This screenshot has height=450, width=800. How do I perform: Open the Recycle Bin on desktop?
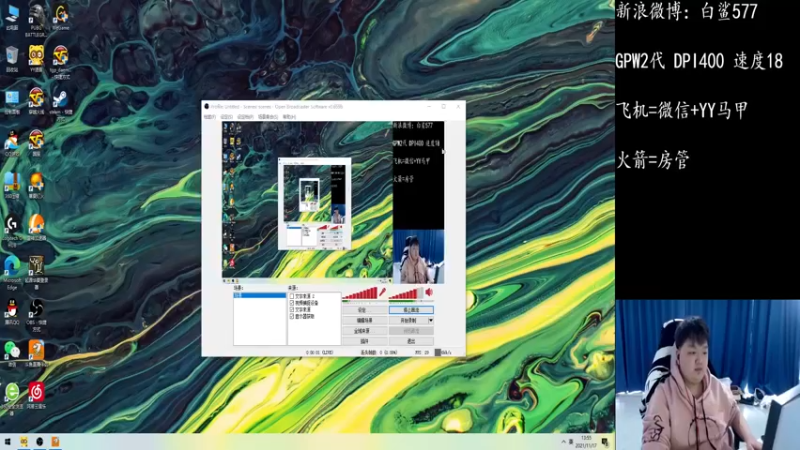(x=12, y=58)
